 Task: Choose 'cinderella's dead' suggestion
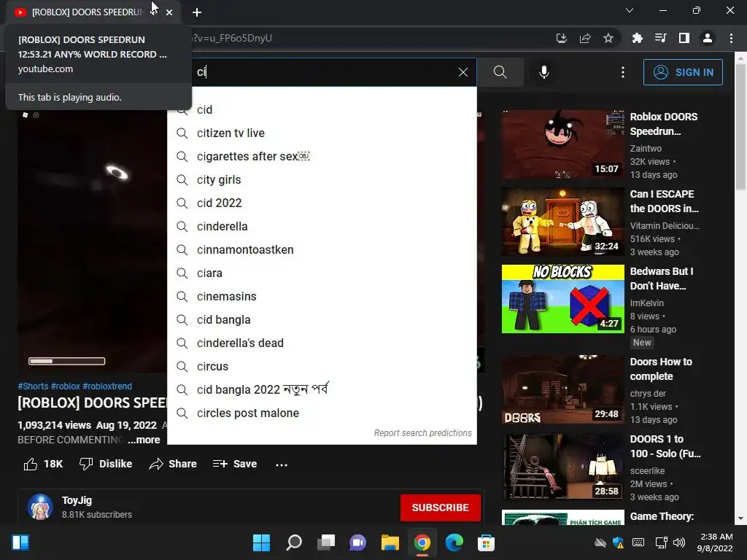click(322, 343)
